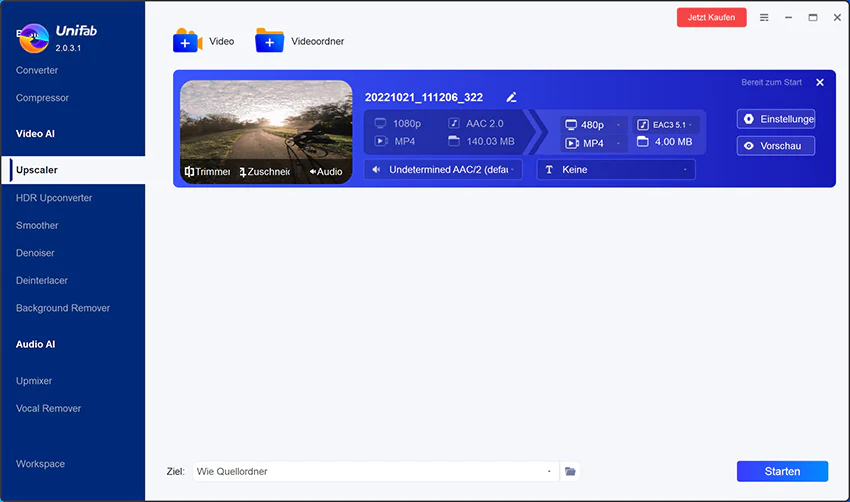Click the 140.03 MB source size
Viewport: 850px width, 502px height.
490,141
